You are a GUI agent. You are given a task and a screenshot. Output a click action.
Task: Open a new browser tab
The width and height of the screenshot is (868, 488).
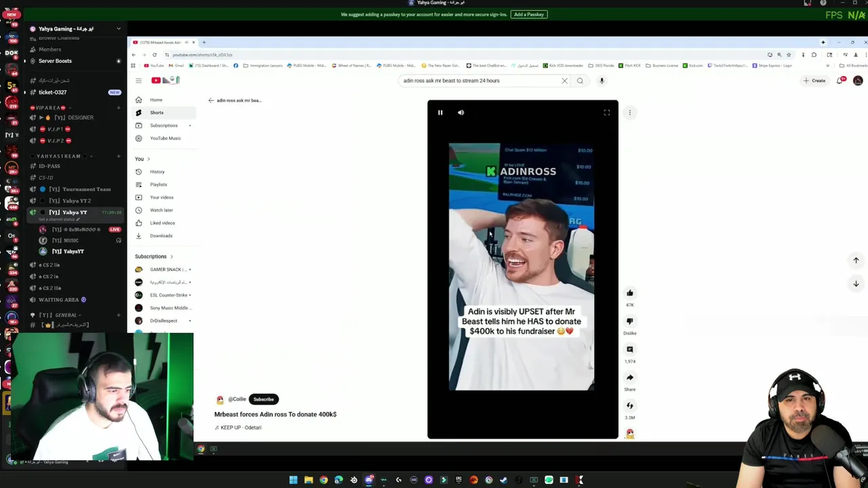(203, 43)
